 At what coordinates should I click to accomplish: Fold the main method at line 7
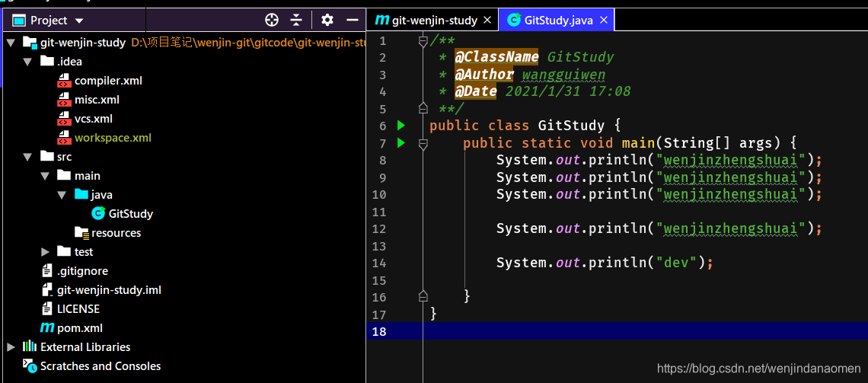[x=423, y=144]
